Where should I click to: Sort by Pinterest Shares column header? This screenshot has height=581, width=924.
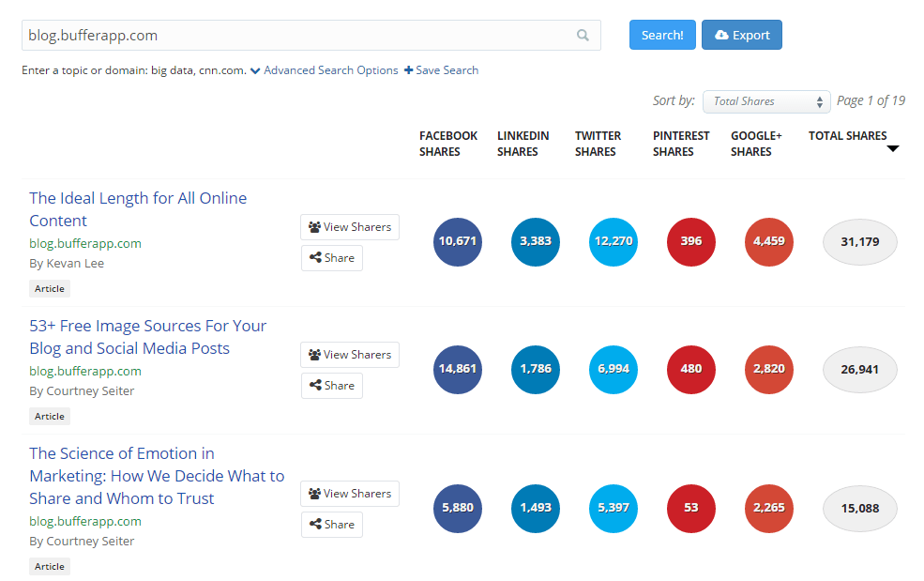[681, 144]
